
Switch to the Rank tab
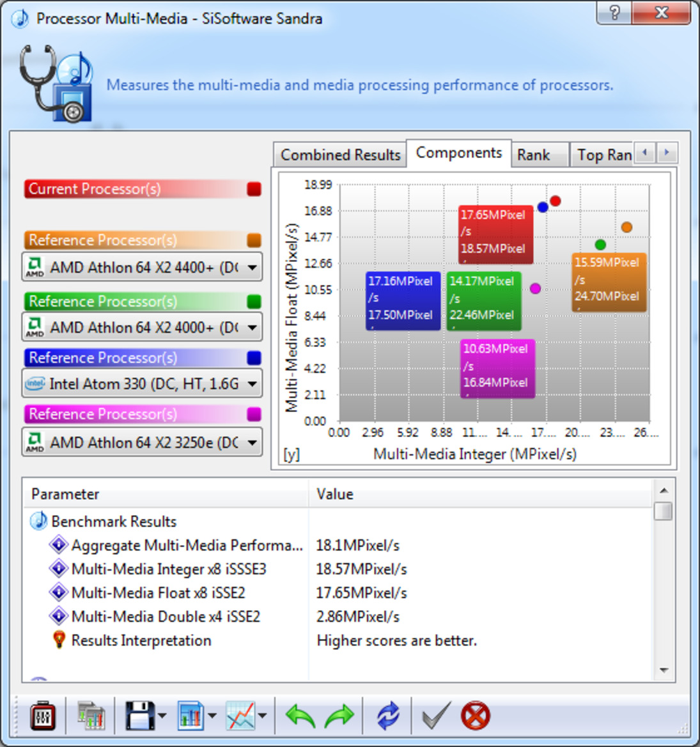point(540,155)
